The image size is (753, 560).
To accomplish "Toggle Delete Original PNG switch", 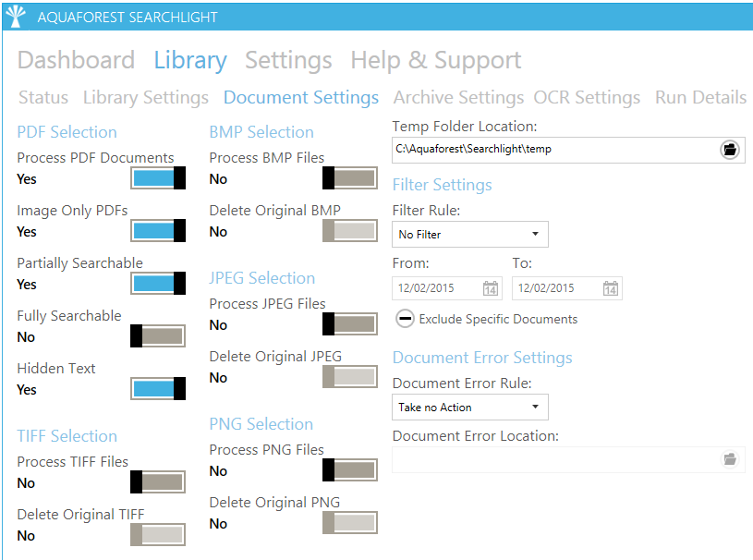I will coord(350,522).
